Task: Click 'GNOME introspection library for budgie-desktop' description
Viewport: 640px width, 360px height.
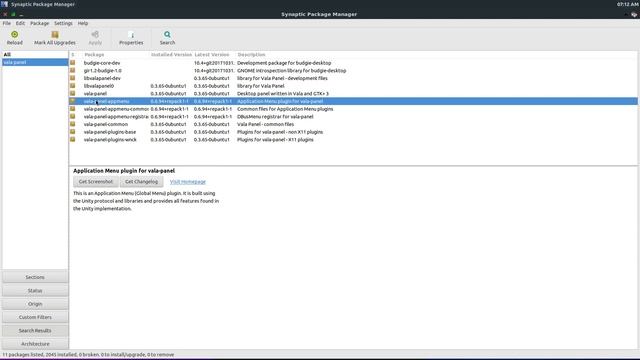Action: pyautogui.click(x=291, y=71)
